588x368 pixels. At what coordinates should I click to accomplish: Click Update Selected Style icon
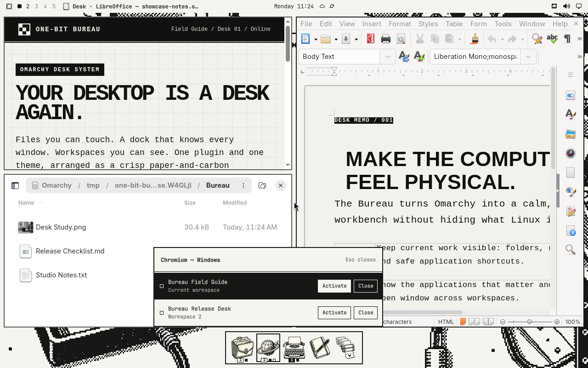click(404, 57)
